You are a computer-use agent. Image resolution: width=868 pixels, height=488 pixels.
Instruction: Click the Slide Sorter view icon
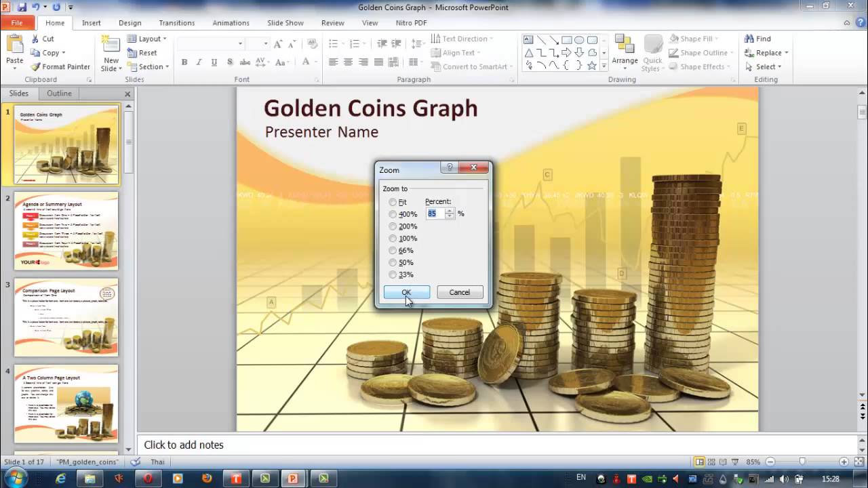click(711, 462)
